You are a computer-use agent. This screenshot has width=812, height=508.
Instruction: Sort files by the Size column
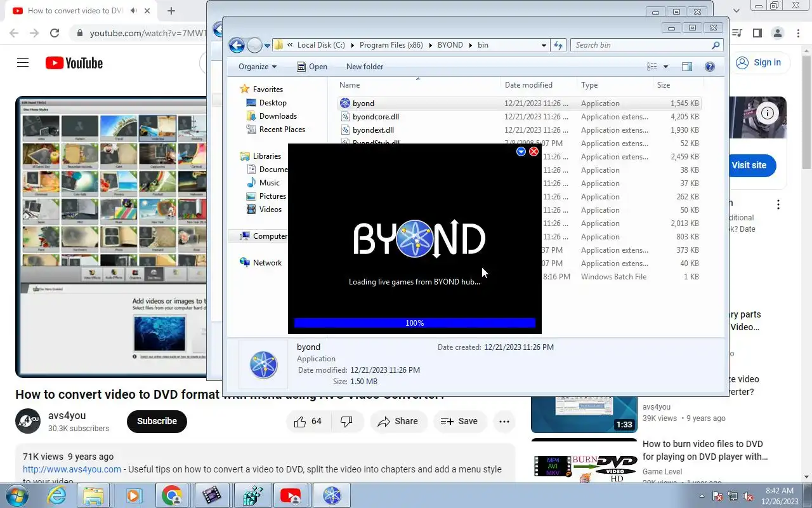pyautogui.click(x=678, y=85)
